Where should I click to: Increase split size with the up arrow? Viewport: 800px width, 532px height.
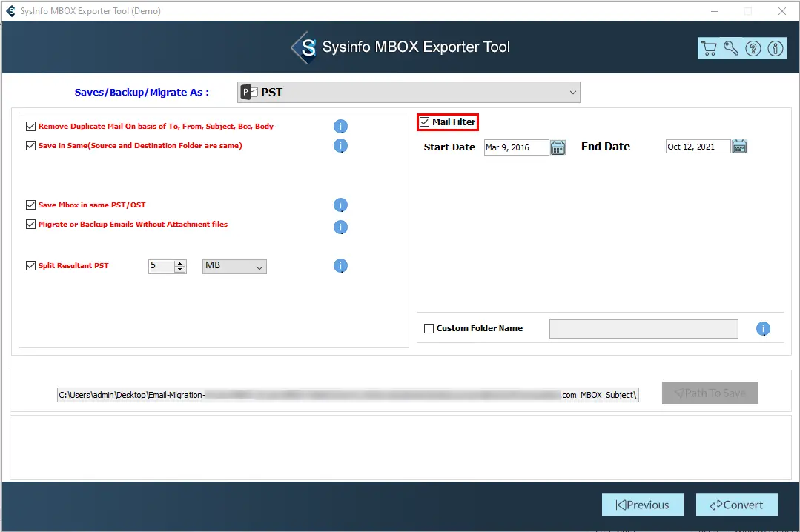tap(179, 263)
